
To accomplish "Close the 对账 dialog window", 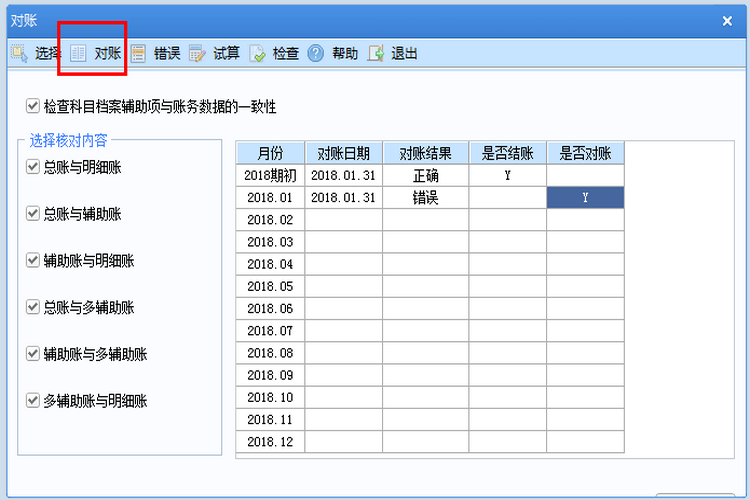I will tap(727, 20).
